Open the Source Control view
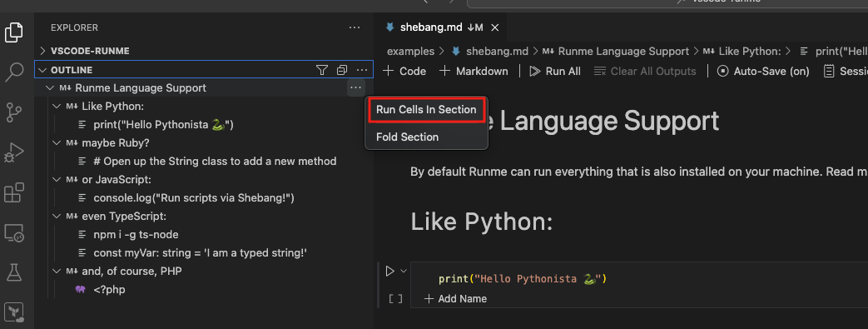 click(14, 112)
